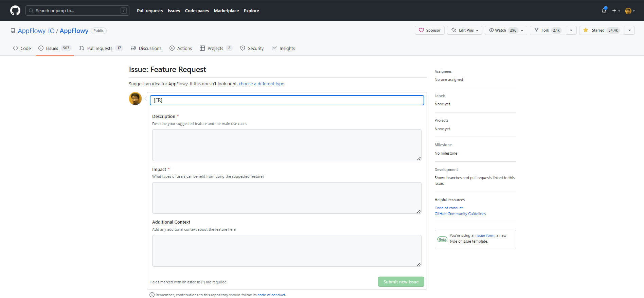The width and height of the screenshot is (644, 298).
Task: Open the Actions tab
Action: click(181, 48)
